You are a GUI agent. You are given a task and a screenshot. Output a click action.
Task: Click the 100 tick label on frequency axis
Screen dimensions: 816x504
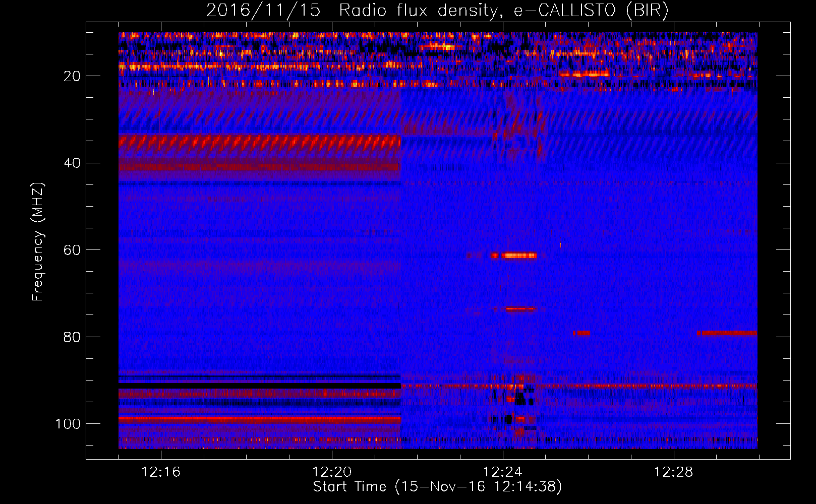[x=68, y=424]
